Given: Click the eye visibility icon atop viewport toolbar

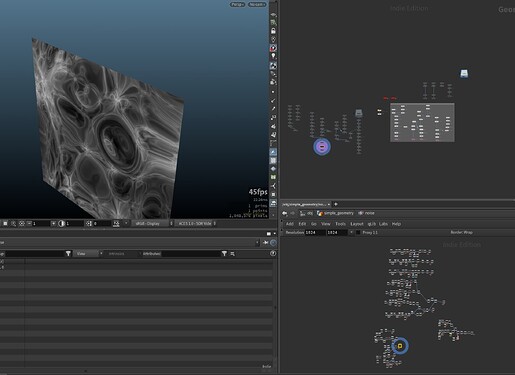Looking at the screenshot, I should (273, 15).
